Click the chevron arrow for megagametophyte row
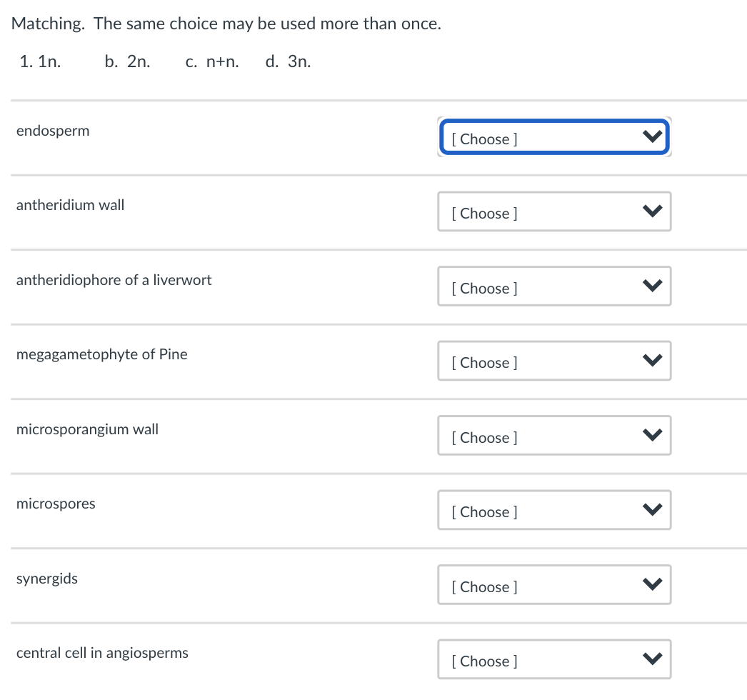The width and height of the screenshot is (747, 700). click(x=651, y=361)
